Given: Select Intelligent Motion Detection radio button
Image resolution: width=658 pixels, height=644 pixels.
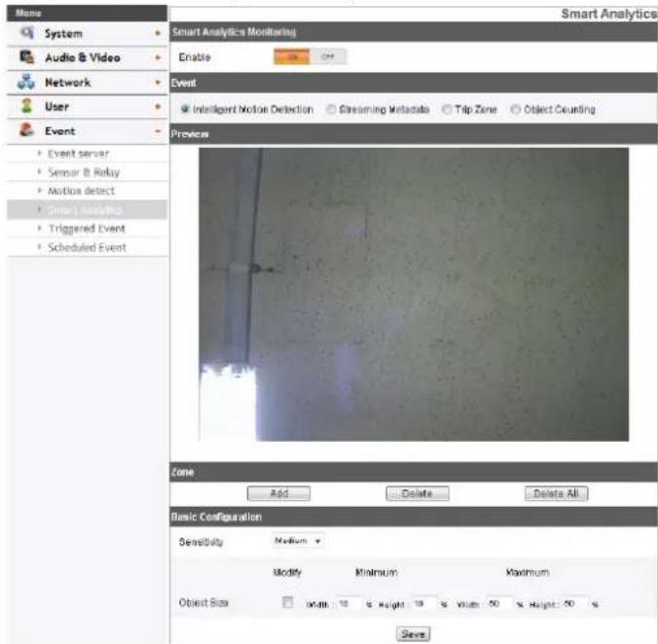Looking at the screenshot, I should 185,109.
